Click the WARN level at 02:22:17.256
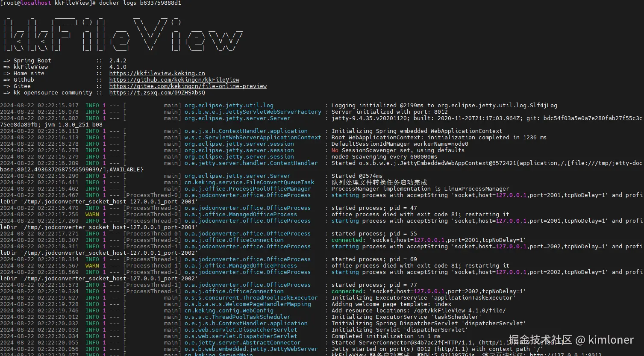 92,215
